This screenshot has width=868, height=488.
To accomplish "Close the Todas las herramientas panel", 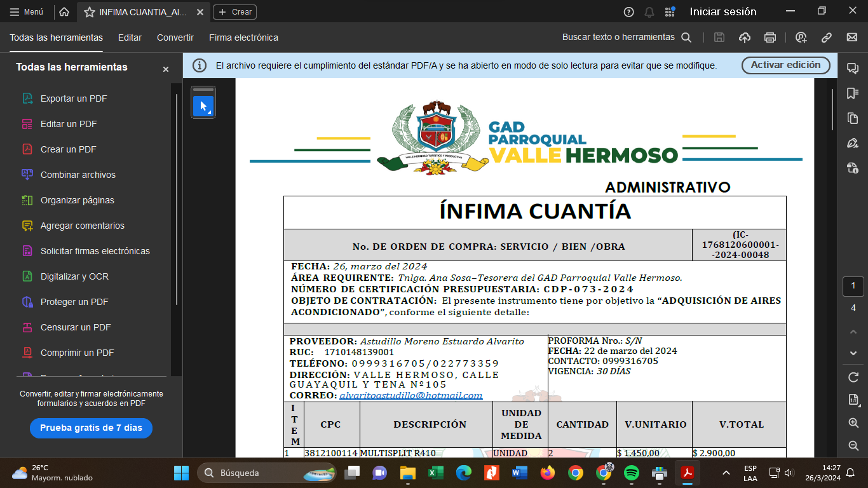I will point(166,69).
